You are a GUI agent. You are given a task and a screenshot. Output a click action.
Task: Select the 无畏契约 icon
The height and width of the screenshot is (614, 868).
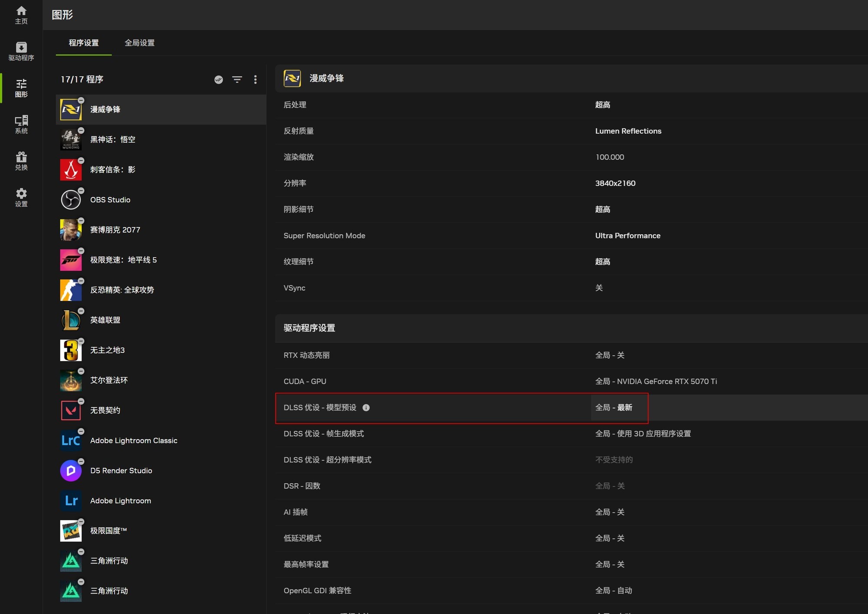71,410
